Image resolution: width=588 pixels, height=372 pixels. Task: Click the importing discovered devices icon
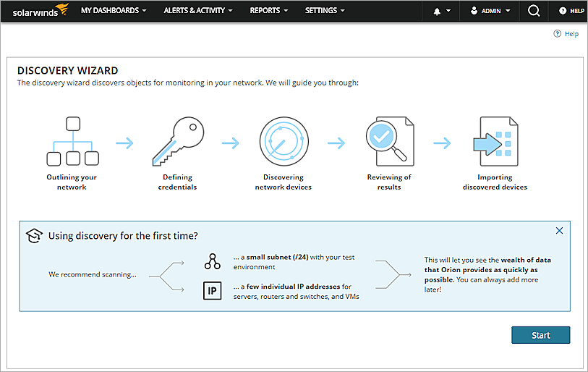click(x=495, y=141)
